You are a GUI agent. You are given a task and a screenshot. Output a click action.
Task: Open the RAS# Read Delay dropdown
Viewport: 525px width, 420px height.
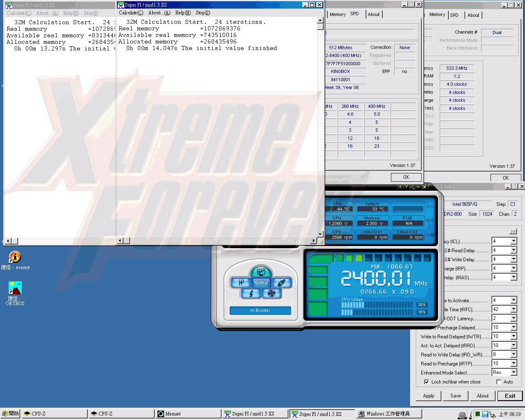pos(514,250)
